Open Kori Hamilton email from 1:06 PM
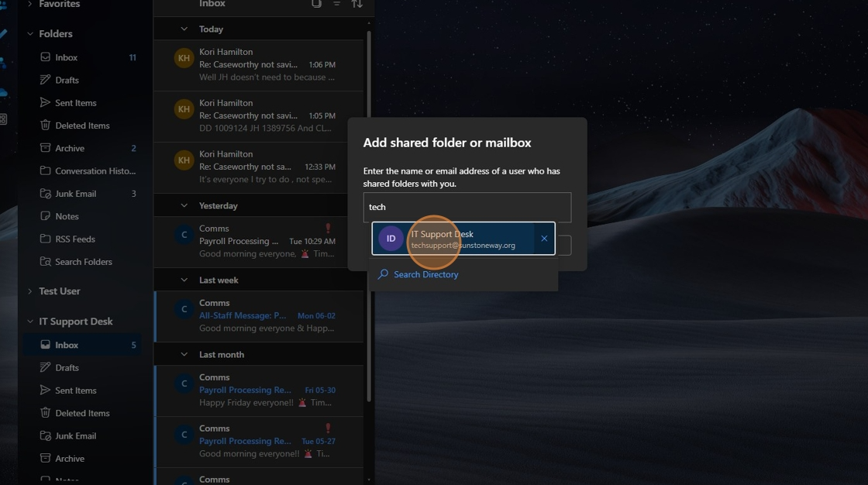 259,65
